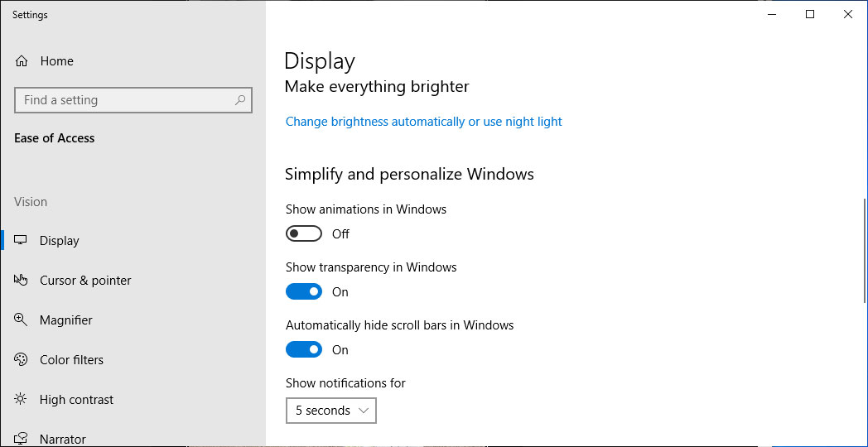The image size is (868, 447).
Task: Open Narrator settings page
Action: tap(63, 440)
